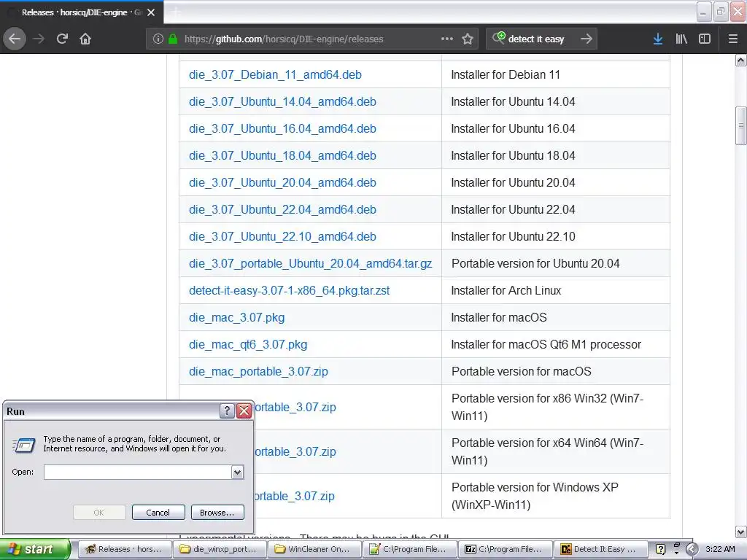Switch to die_winxp_port folder taskbar item
747x560 pixels.
click(x=219, y=549)
